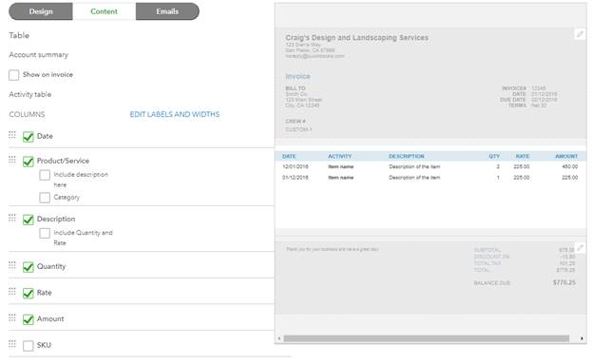
Task: Switch to the Design tab
Action: (41, 11)
